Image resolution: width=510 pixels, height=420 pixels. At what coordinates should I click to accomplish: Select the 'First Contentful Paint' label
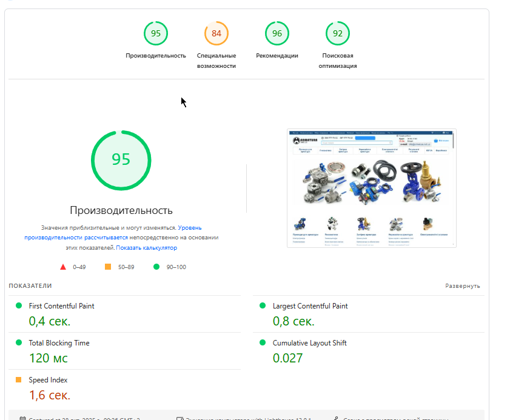[x=61, y=306]
